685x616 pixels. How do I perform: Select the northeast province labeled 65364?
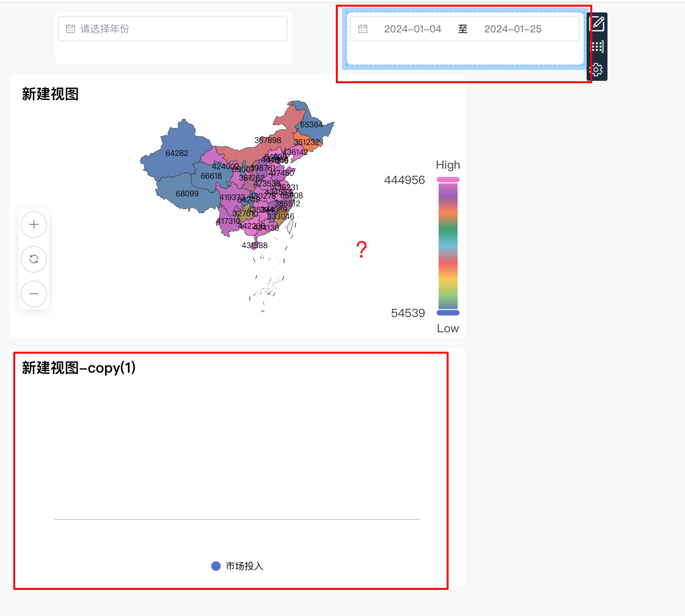313,124
